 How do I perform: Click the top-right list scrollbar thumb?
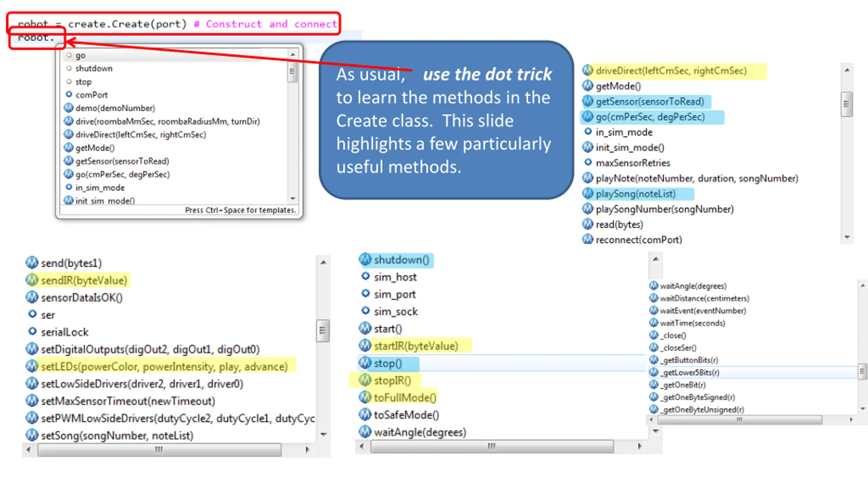point(847,104)
